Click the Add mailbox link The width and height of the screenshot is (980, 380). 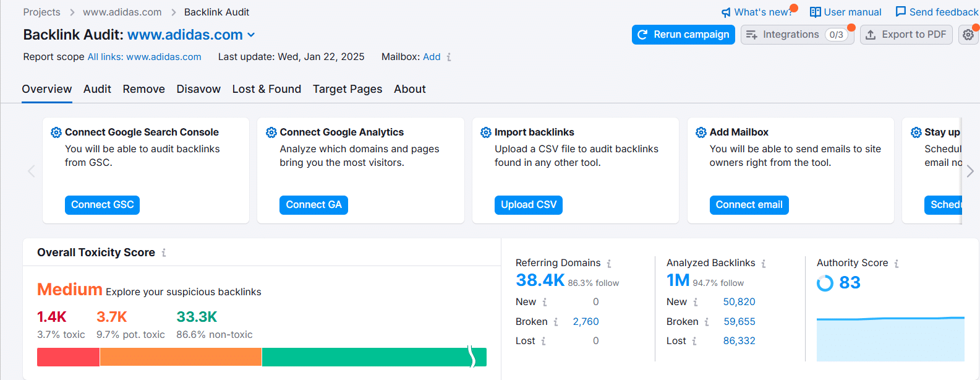432,57
